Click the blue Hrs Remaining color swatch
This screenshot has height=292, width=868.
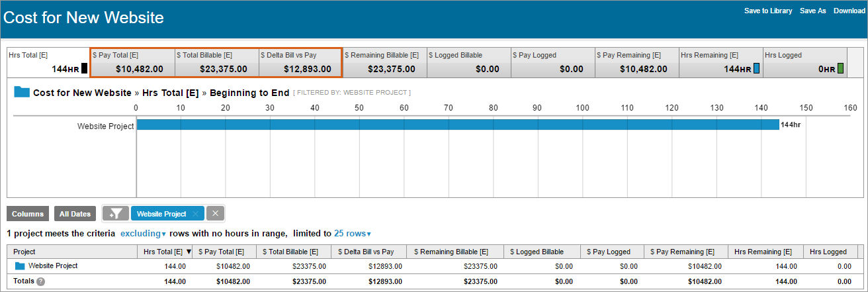click(757, 68)
